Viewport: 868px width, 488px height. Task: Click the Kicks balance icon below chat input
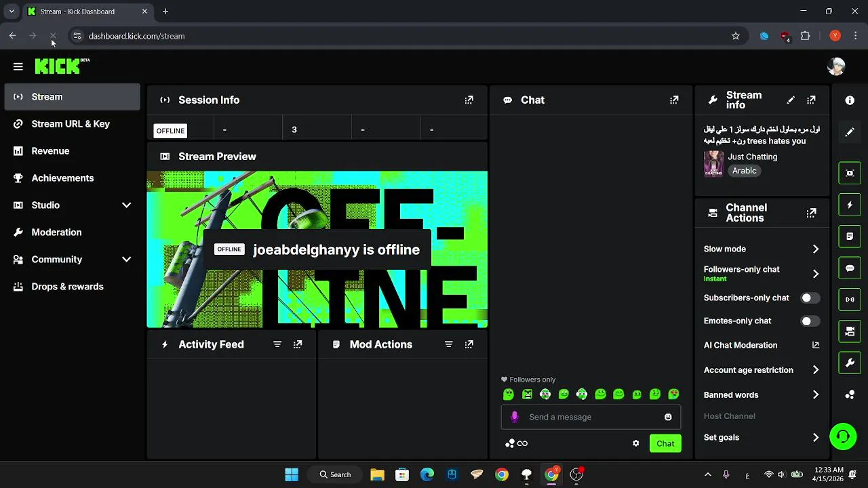pos(516,443)
